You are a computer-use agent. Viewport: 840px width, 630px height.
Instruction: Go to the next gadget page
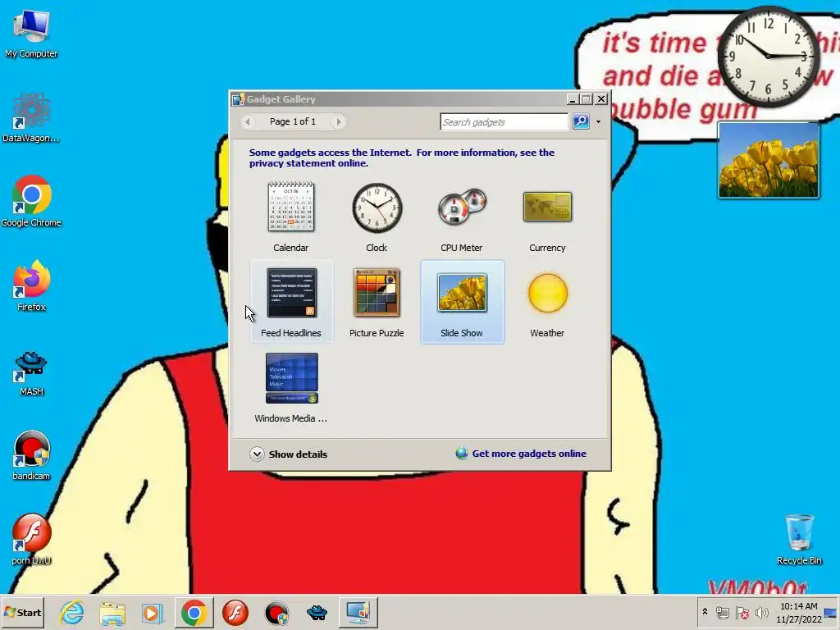point(338,121)
